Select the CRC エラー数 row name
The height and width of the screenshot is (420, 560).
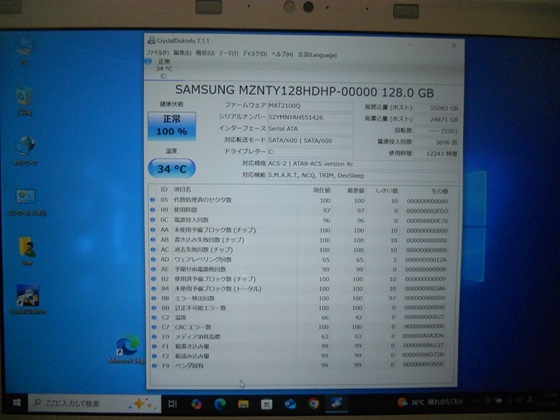click(x=193, y=327)
